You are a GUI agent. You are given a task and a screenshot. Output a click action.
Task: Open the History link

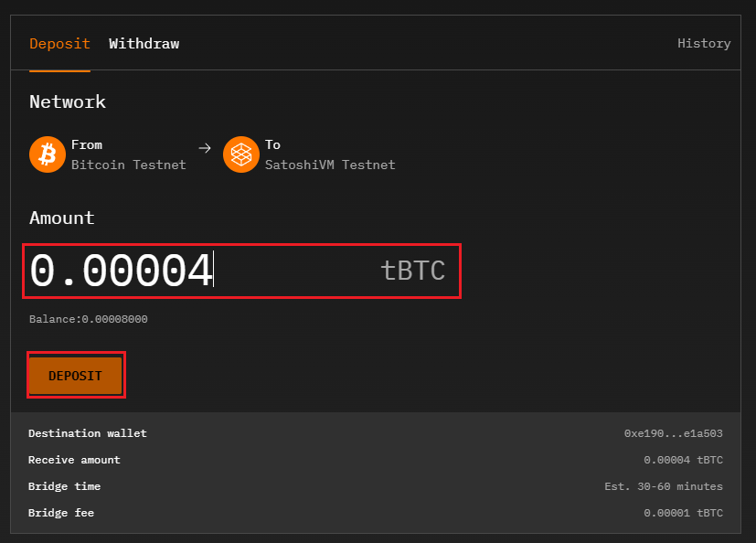point(704,43)
